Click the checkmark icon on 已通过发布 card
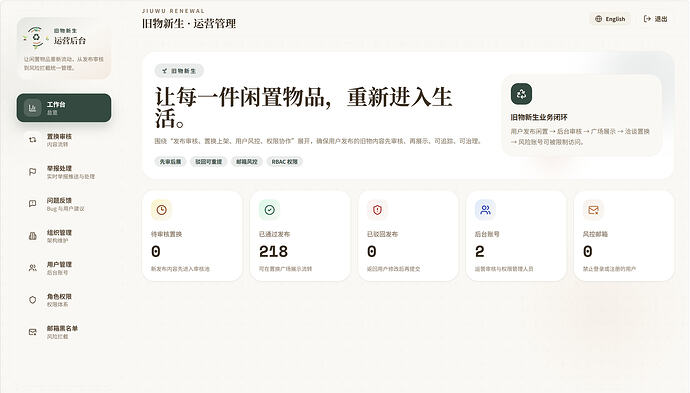 click(x=269, y=210)
